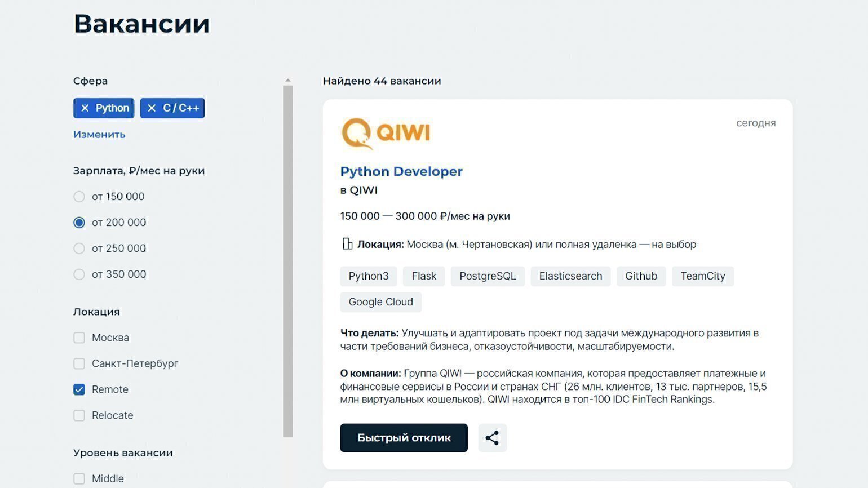Click the QIWI company logo
The height and width of the screenshot is (488, 868).
(x=386, y=134)
